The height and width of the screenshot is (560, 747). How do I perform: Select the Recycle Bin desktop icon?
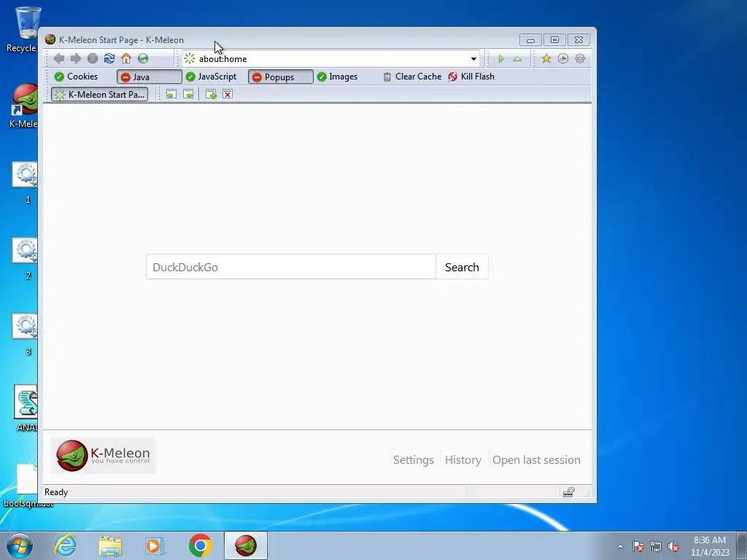(23, 29)
